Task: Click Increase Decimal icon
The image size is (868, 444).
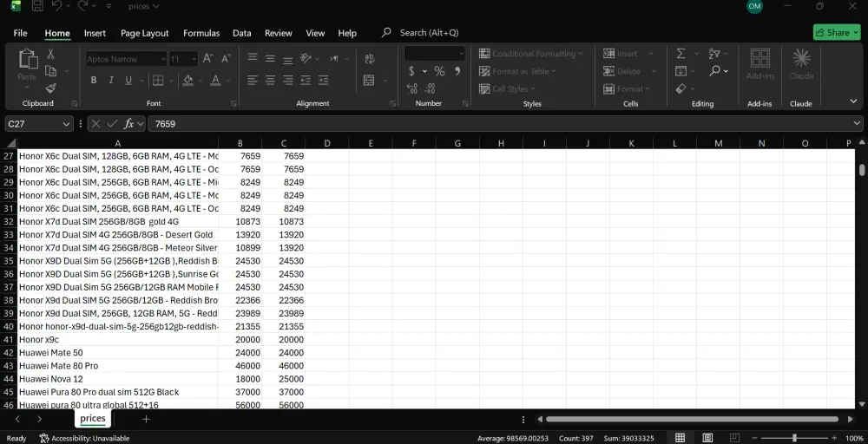Action: (x=411, y=88)
